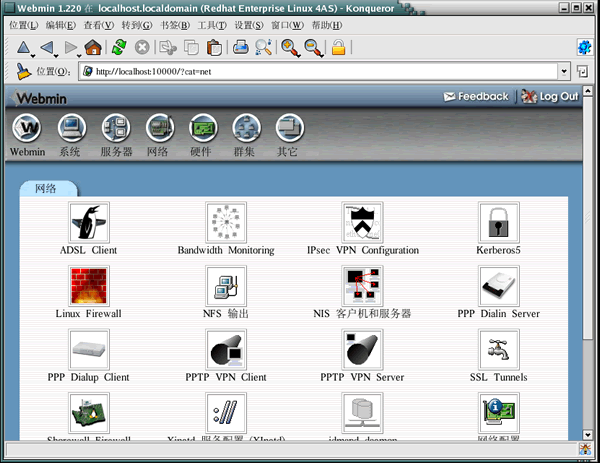The height and width of the screenshot is (463, 600).
Task: Open the SSL Tunnels faucet icon
Action: point(499,349)
